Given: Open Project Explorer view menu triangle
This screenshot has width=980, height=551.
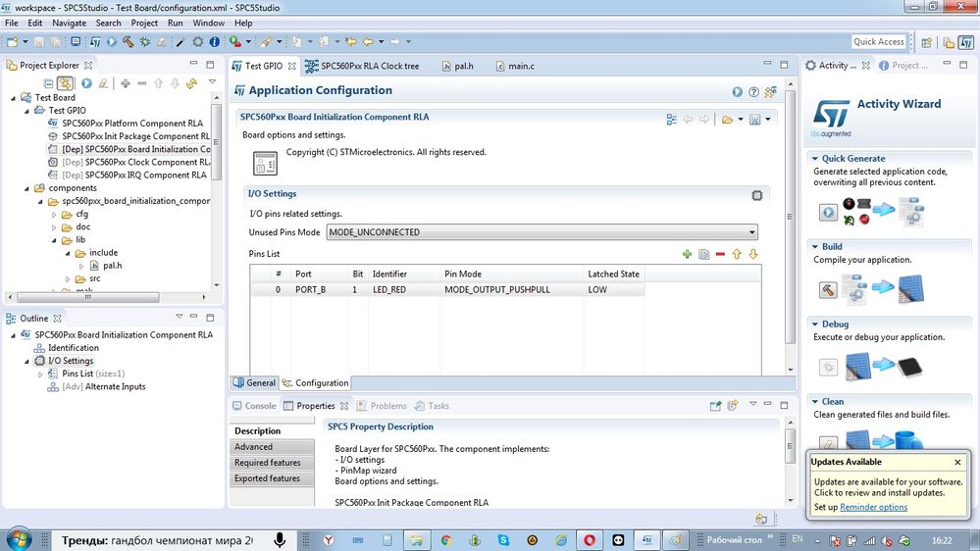Looking at the screenshot, I should pos(213,81).
